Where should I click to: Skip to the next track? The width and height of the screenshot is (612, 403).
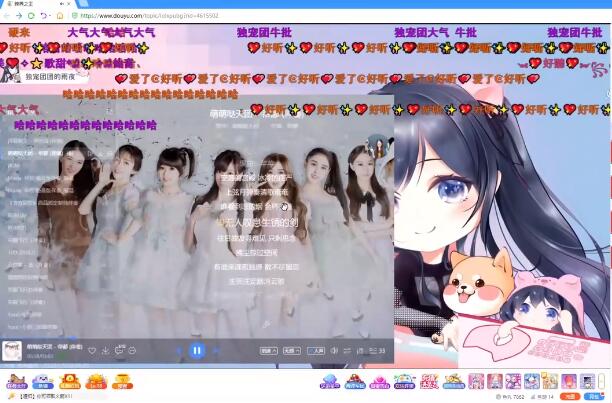pos(215,351)
